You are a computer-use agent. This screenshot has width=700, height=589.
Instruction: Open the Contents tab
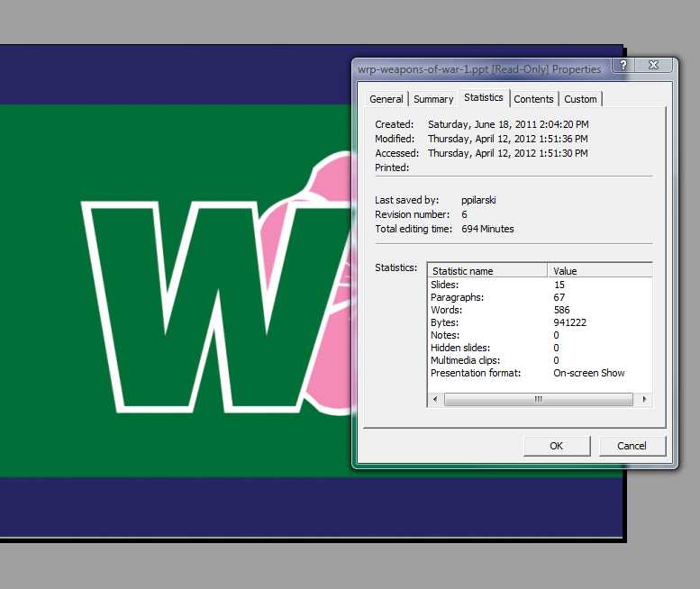(533, 98)
